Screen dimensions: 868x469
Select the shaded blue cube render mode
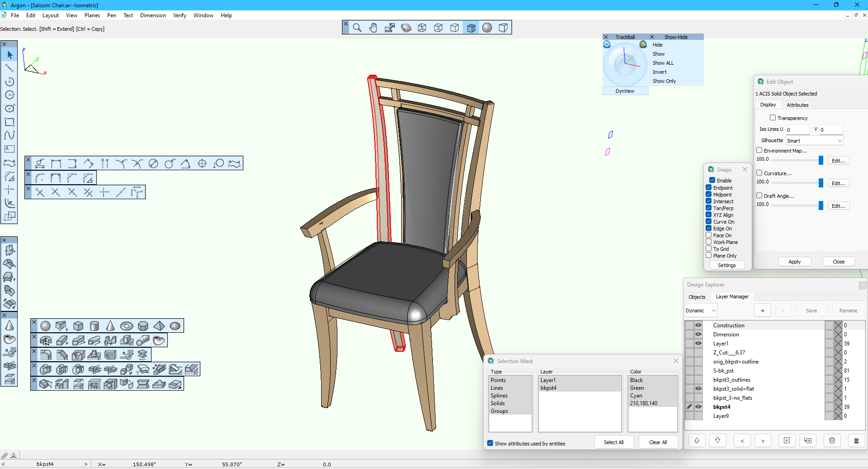pyautogui.click(x=471, y=28)
